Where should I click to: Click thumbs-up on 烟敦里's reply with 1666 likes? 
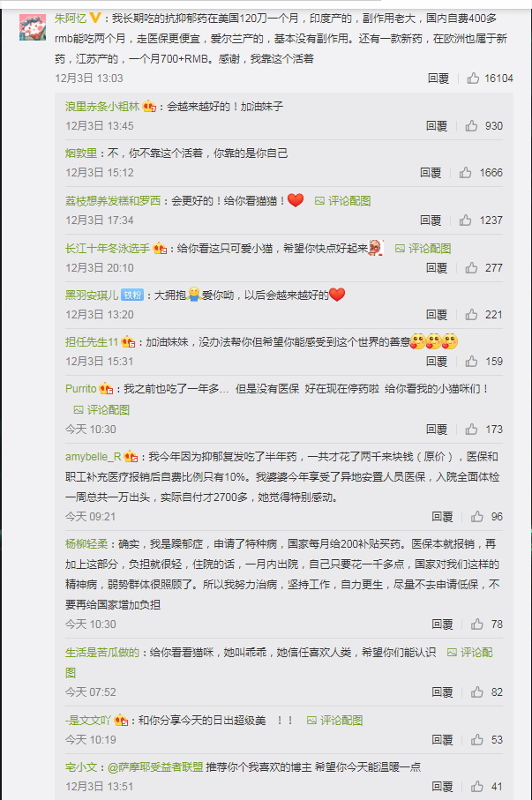(465, 173)
